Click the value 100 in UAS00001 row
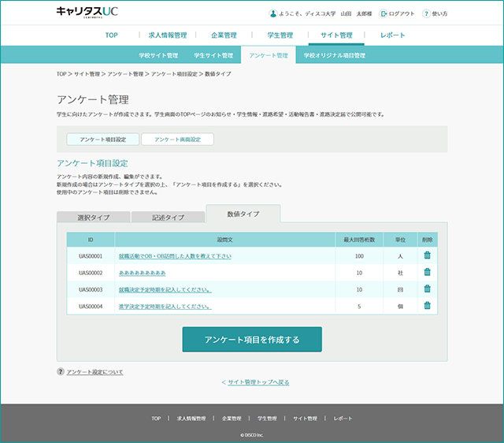Screen dimensions: 504x443 (x=359, y=256)
